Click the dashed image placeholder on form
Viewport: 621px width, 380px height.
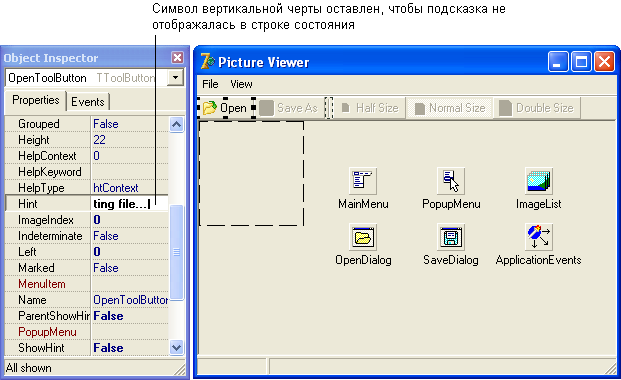[x=251, y=174]
